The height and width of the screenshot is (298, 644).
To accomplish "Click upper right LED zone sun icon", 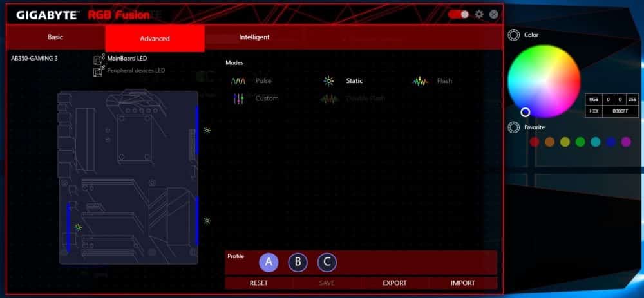I will click(x=207, y=131).
